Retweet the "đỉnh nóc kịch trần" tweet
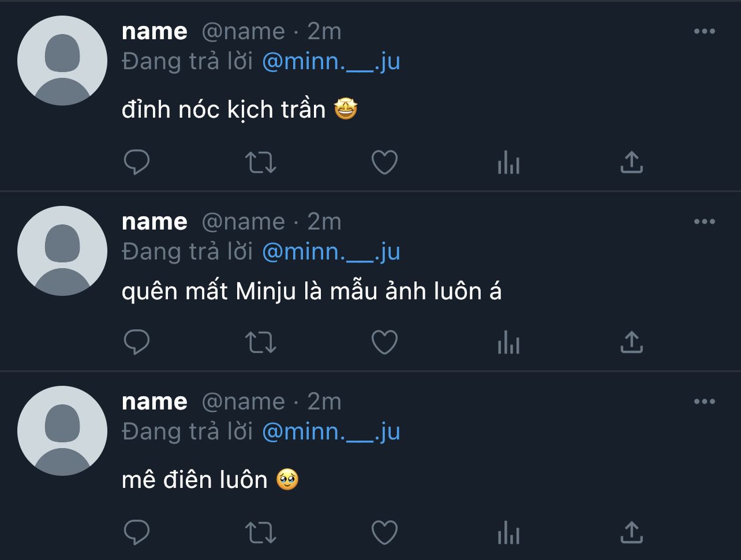Image resolution: width=741 pixels, height=560 pixels. [x=261, y=163]
